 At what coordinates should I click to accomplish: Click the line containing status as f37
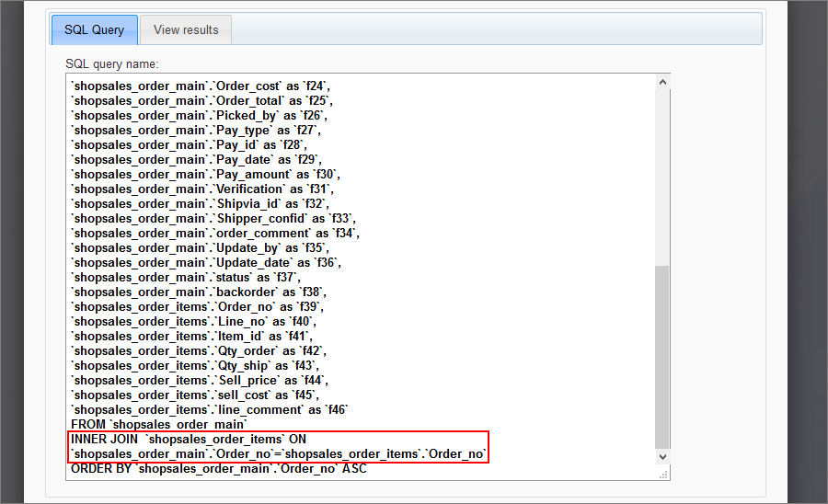pyautogui.click(x=186, y=278)
